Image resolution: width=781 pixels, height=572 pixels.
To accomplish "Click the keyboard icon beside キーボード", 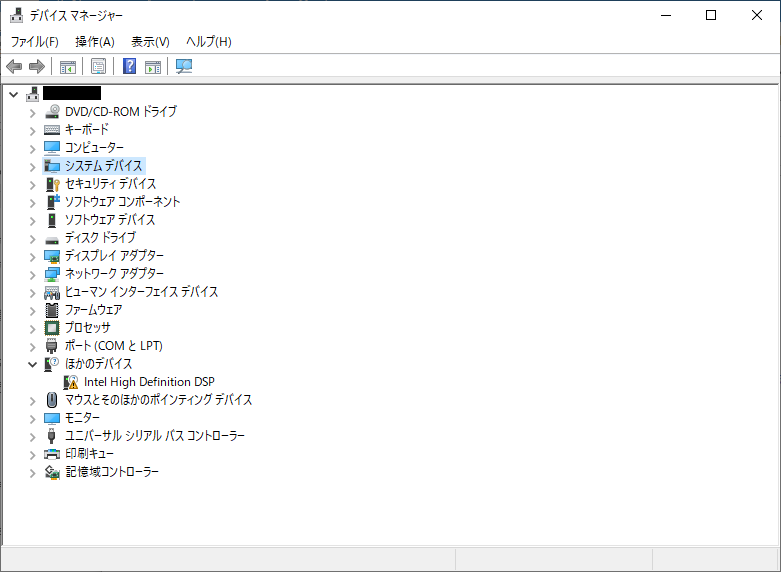I will [x=52, y=130].
